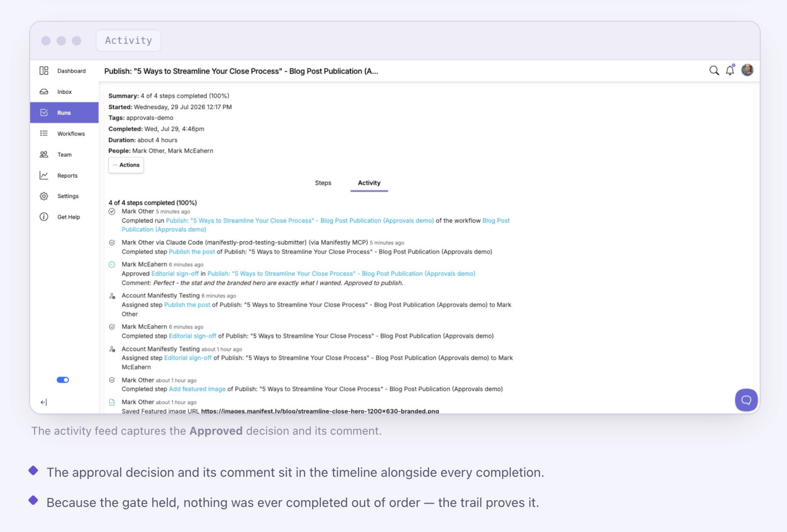Click the green approved icon by Mark McEahern
Viewport: 787px width, 532px height.
[x=112, y=264]
